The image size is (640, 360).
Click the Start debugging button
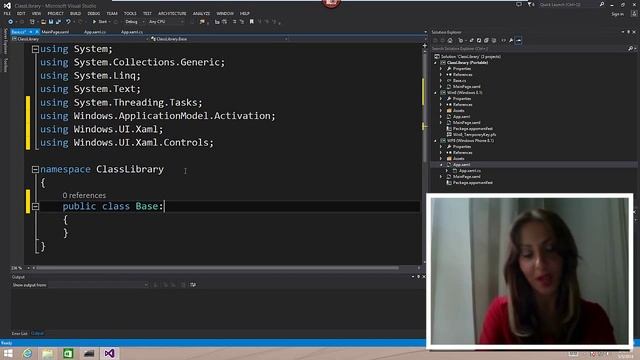[x=100, y=22]
